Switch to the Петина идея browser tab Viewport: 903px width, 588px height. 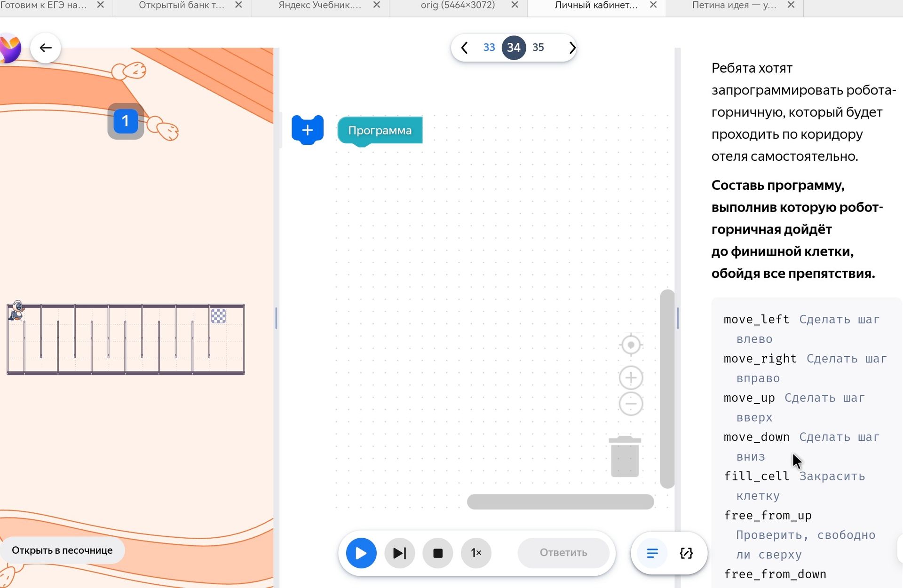(734, 5)
